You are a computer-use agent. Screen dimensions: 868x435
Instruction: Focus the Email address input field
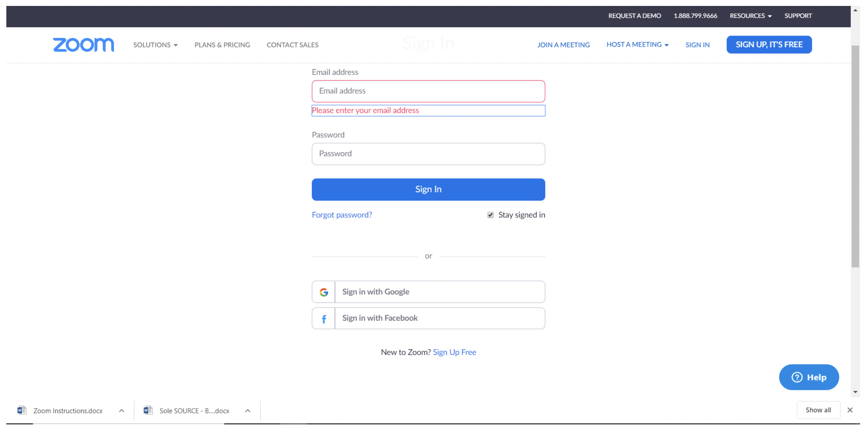(x=428, y=91)
